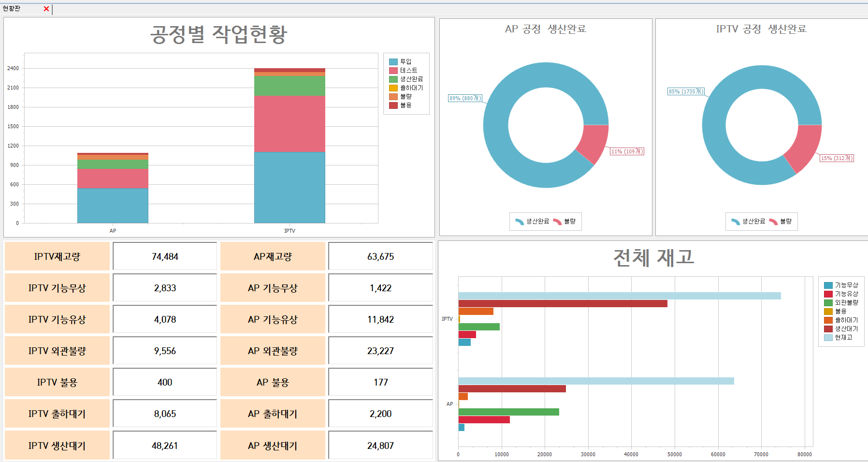Close the 현황판 tab with red X
The width and height of the screenshot is (868, 462).
(46, 9)
